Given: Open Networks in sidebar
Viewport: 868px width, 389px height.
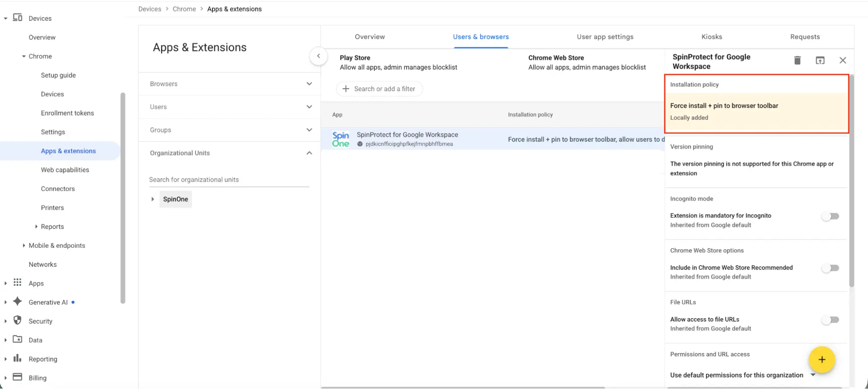Looking at the screenshot, I should (x=43, y=264).
